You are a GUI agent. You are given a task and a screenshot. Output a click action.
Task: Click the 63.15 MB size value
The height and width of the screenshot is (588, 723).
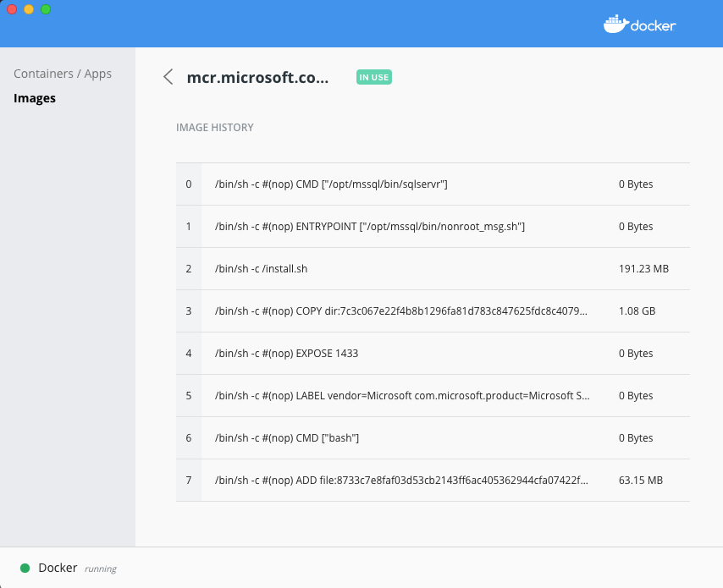(x=641, y=481)
